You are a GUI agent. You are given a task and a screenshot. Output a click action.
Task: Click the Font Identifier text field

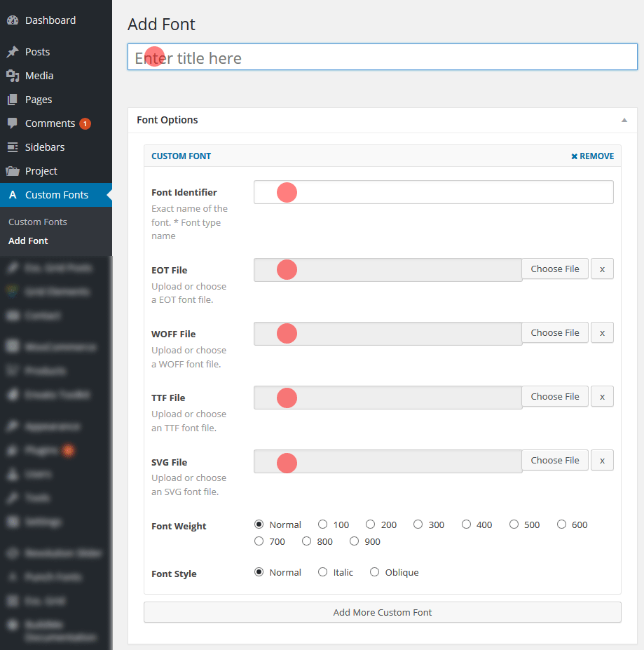[433, 192]
